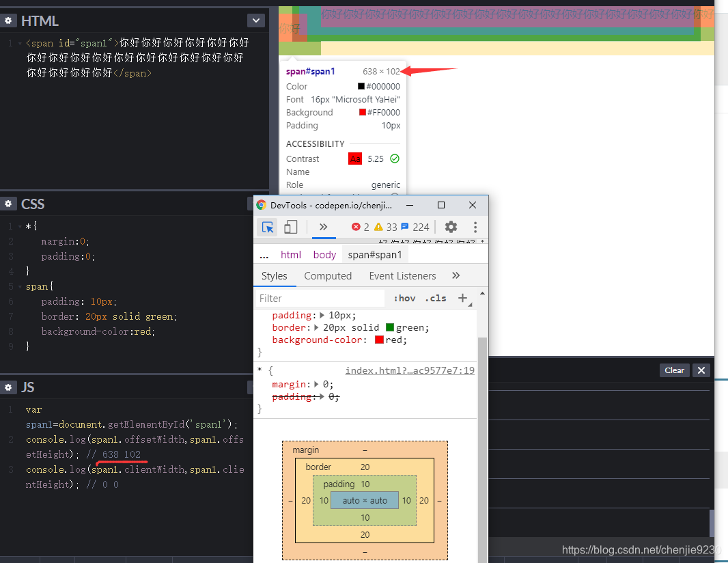Click the styles pane scroll-up arrow
The image size is (728, 563).
[x=482, y=293]
